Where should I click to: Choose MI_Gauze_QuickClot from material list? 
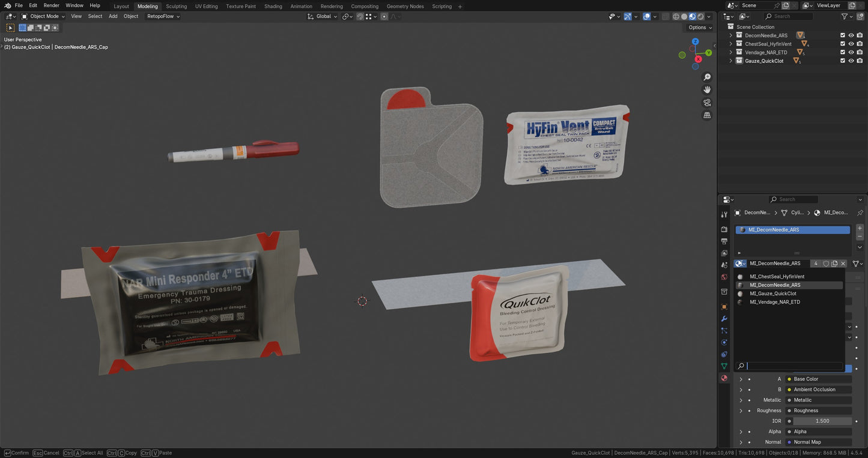pos(774,294)
